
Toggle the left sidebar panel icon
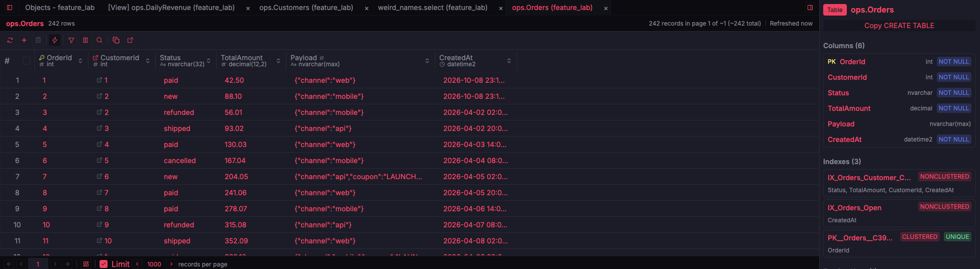tap(9, 8)
